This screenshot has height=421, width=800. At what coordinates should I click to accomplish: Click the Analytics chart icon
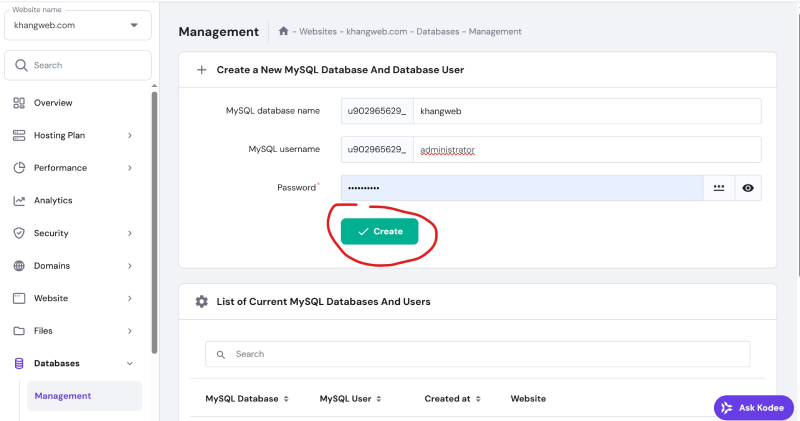pyautogui.click(x=19, y=201)
